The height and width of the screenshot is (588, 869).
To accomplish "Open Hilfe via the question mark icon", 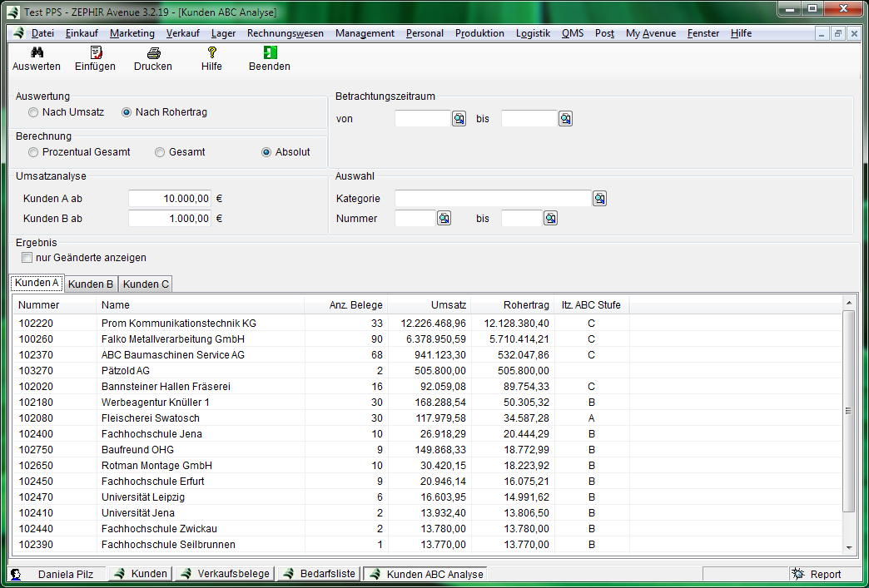I will pos(211,52).
